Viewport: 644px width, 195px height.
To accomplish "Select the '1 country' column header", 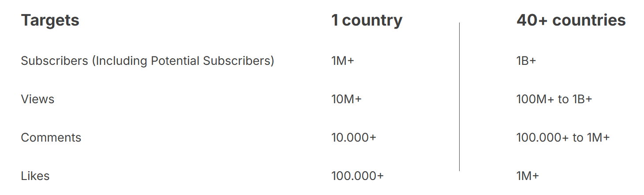I will point(367,20).
